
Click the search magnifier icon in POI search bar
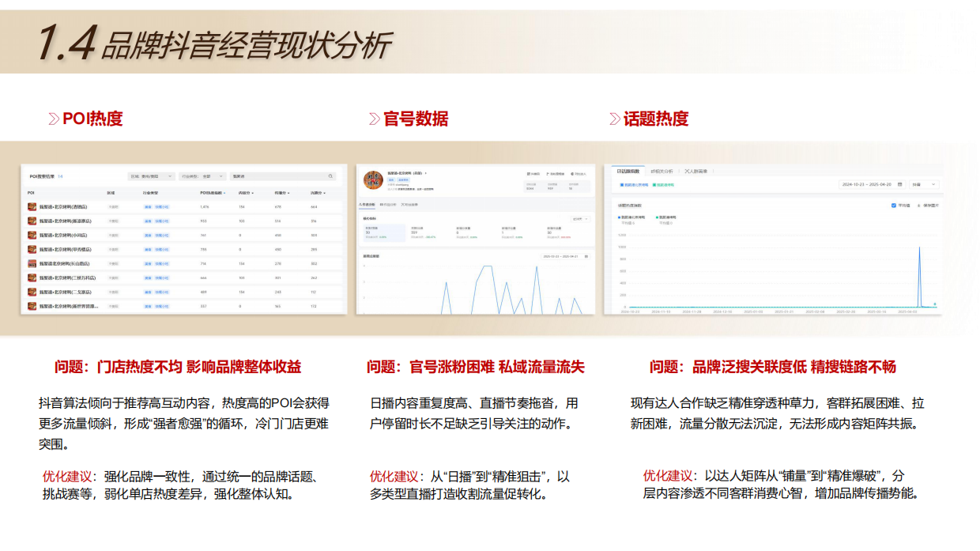pos(332,176)
